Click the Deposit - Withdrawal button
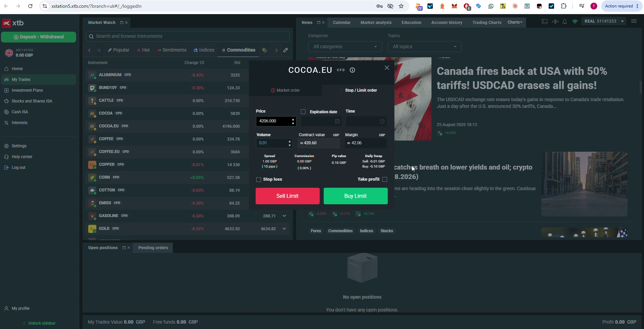 click(x=38, y=37)
